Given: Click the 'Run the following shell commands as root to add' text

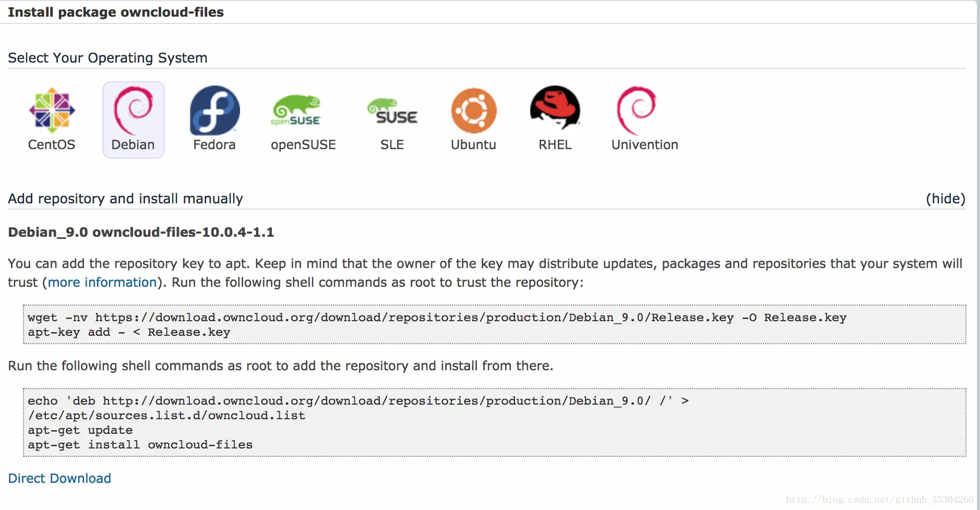Looking at the screenshot, I should pos(281,366).
